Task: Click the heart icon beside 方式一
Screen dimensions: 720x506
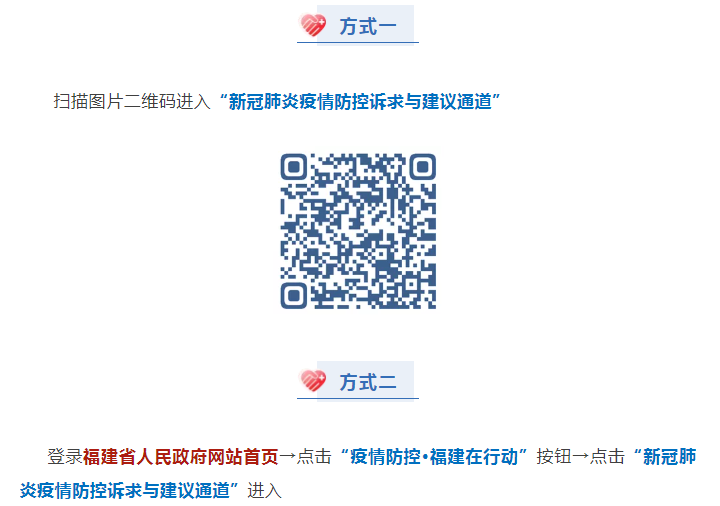Action: pos(312,25)
